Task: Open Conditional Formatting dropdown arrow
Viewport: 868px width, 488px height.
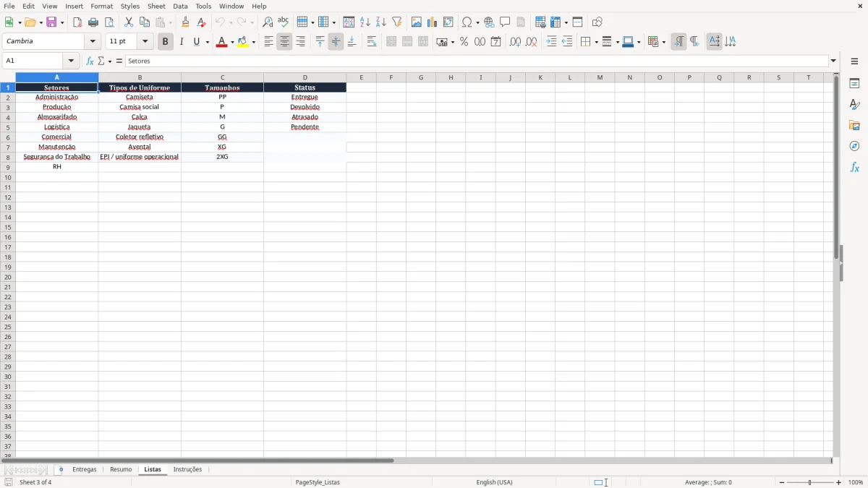Action: tap(663, 43)
